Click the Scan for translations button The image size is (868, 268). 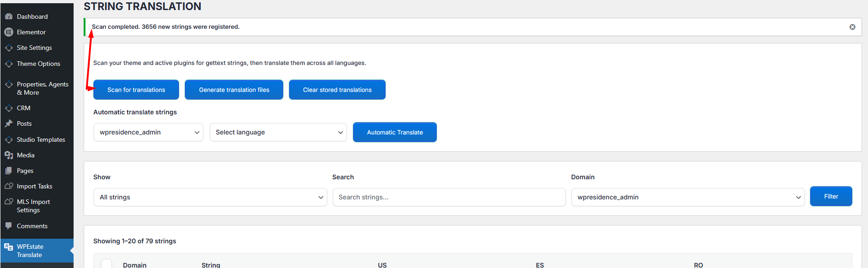point(136,90)
